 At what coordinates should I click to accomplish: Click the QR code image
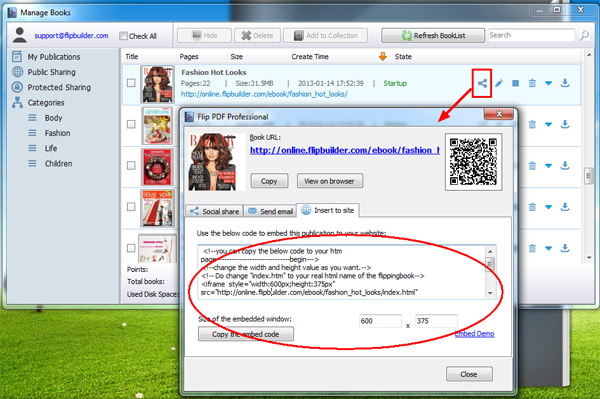click(473, 162)
